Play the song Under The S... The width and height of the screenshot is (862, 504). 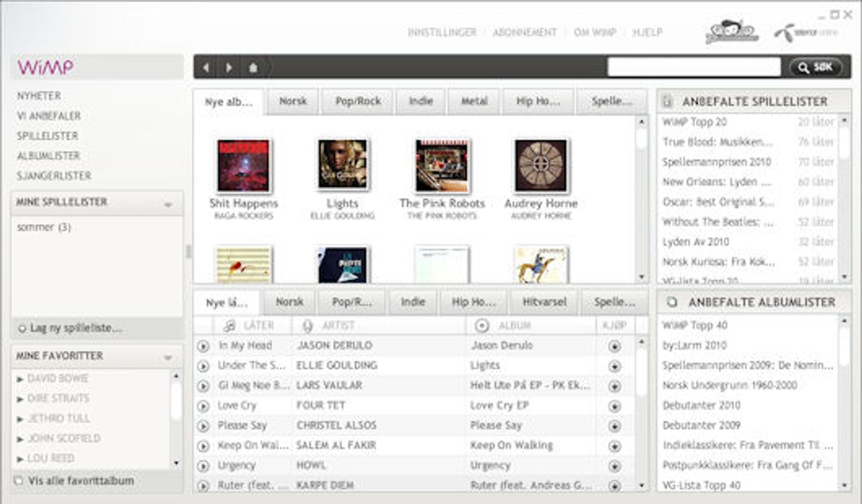[x=203, y=366]
